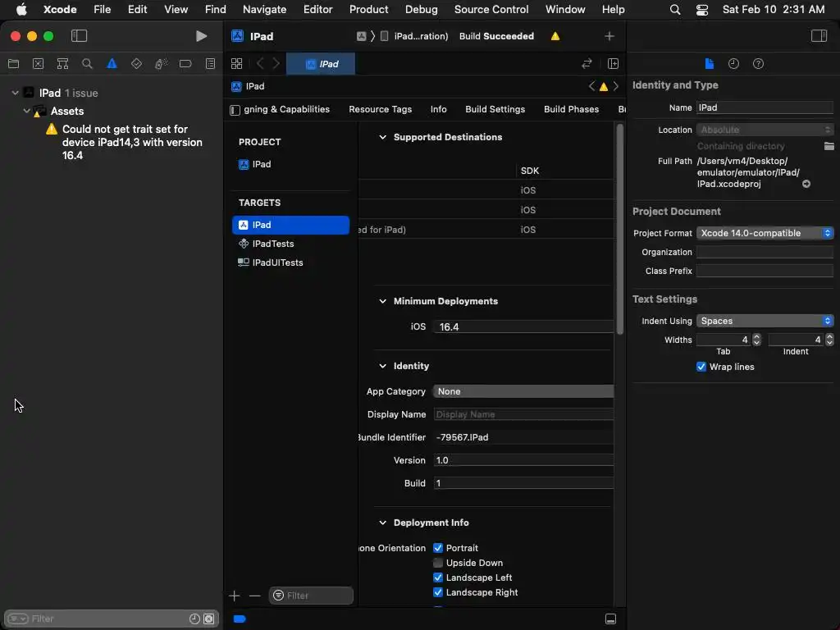The image size is (840, 630).
Task: Reveal full path in Finder arrow
Action: pos(806,184)
